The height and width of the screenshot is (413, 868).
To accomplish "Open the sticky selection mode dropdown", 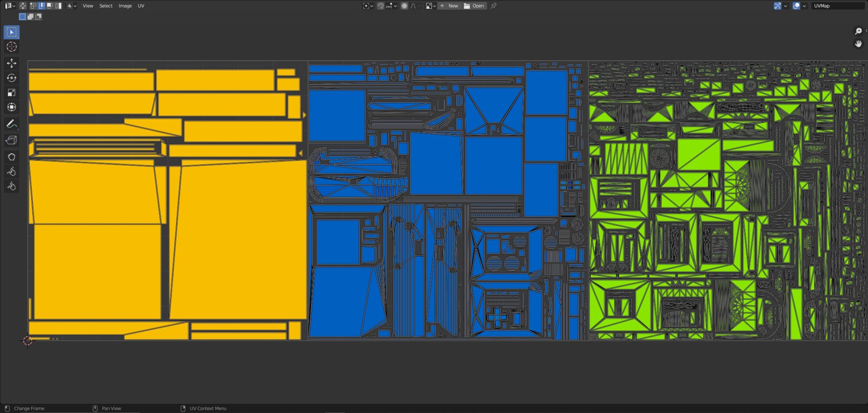I will click(x=71, y=6).
